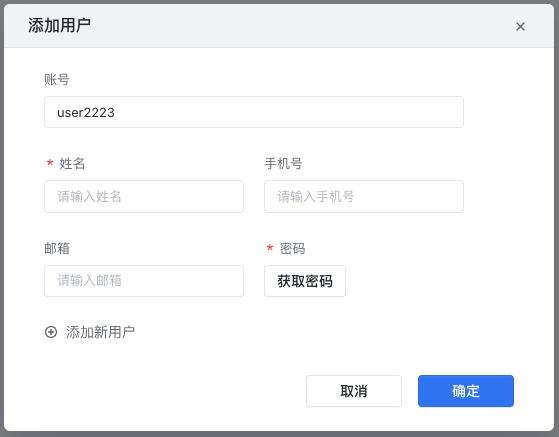Cancel with the 取消 button

point(354,391)
